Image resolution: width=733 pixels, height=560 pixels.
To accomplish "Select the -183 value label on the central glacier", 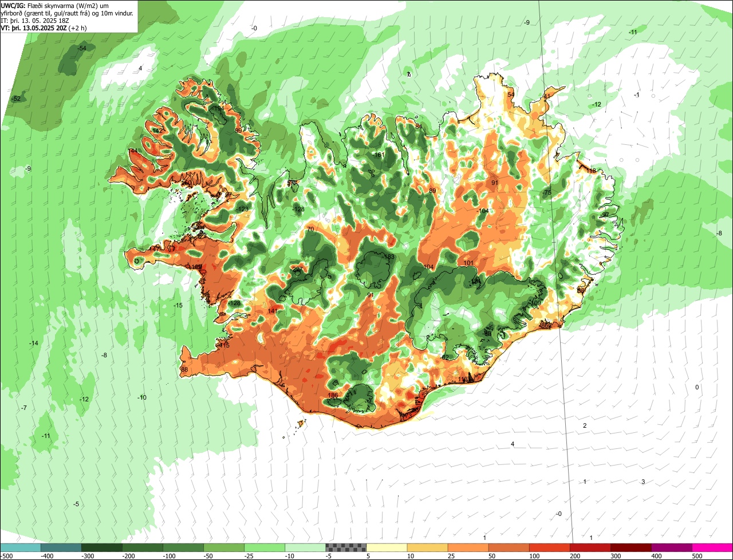I will click(388, 257).
